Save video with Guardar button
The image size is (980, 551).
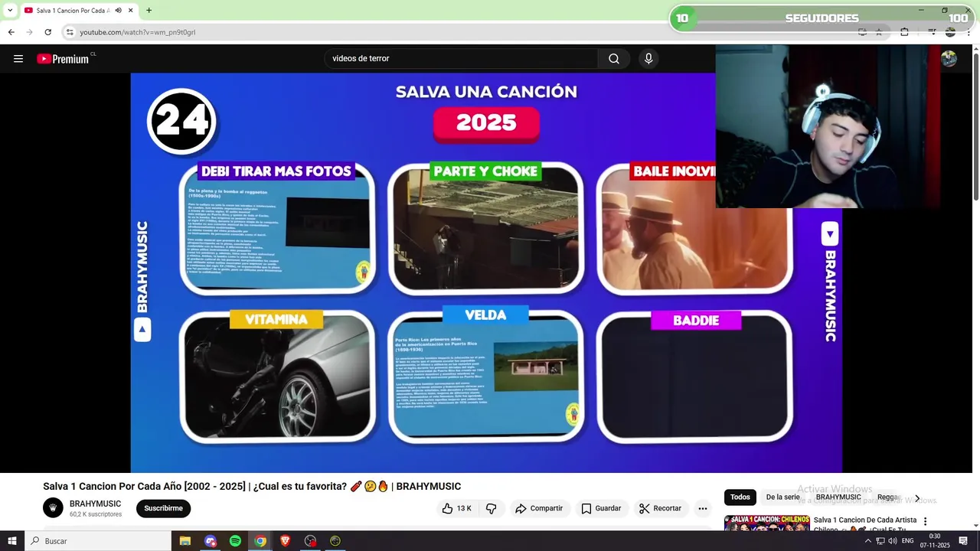pos(601,508)
